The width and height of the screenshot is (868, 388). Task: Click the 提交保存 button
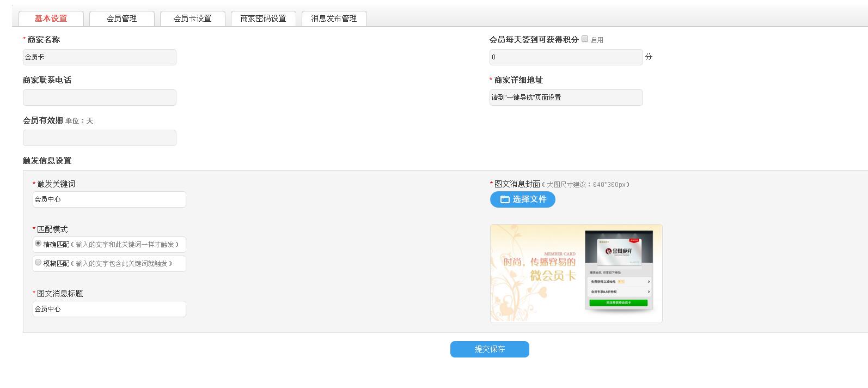(490, 349)
